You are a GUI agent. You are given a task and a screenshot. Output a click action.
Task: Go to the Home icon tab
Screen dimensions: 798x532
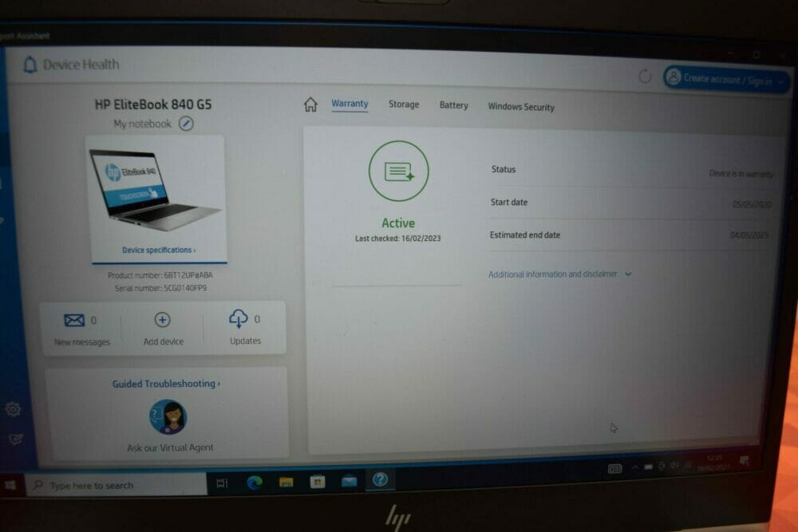point(310,104)
